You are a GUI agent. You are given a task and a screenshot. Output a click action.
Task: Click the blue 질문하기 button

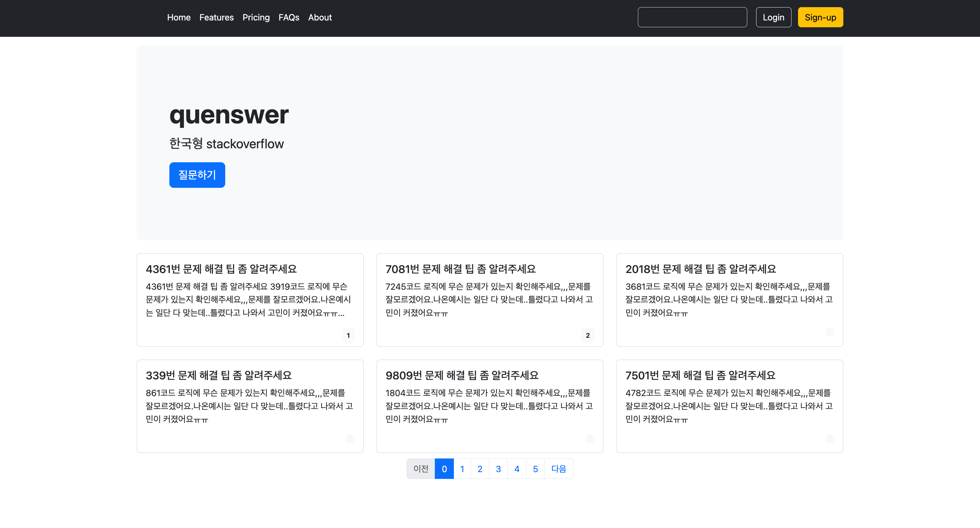pyautogui.click(x=197, y=175)
